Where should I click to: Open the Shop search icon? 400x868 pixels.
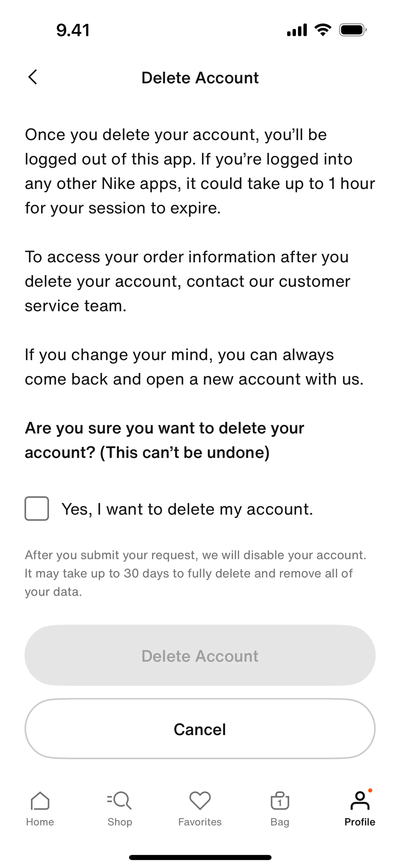(120, 801)
